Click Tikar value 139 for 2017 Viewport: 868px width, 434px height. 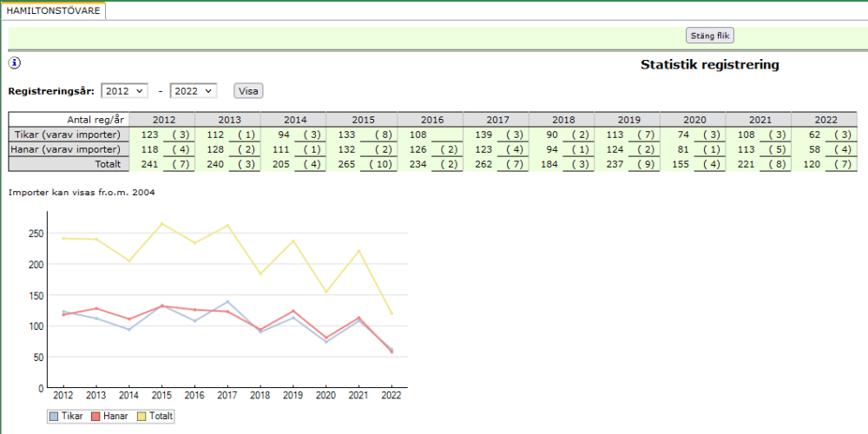pos(484,135)
